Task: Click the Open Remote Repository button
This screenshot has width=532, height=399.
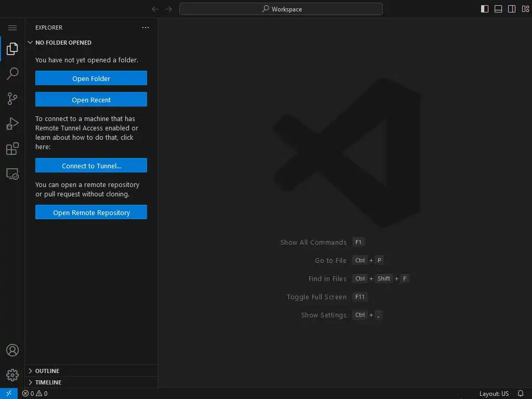Action: 91,212
